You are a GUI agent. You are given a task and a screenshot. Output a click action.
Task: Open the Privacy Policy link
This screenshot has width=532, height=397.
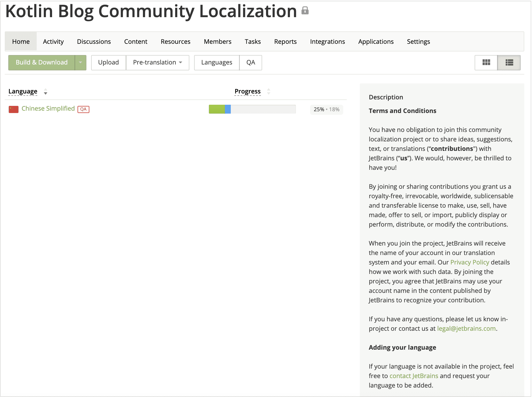(x=470, y=262)
